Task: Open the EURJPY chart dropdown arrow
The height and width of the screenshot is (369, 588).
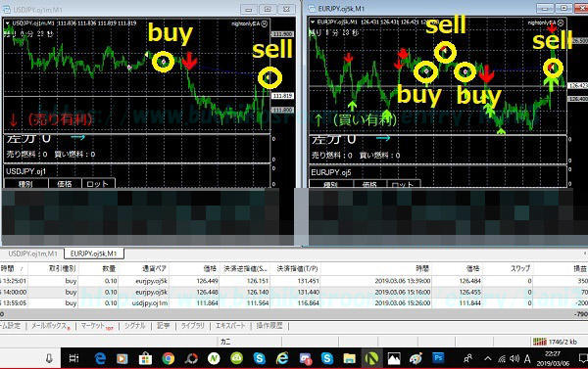Action: (313, 23)
